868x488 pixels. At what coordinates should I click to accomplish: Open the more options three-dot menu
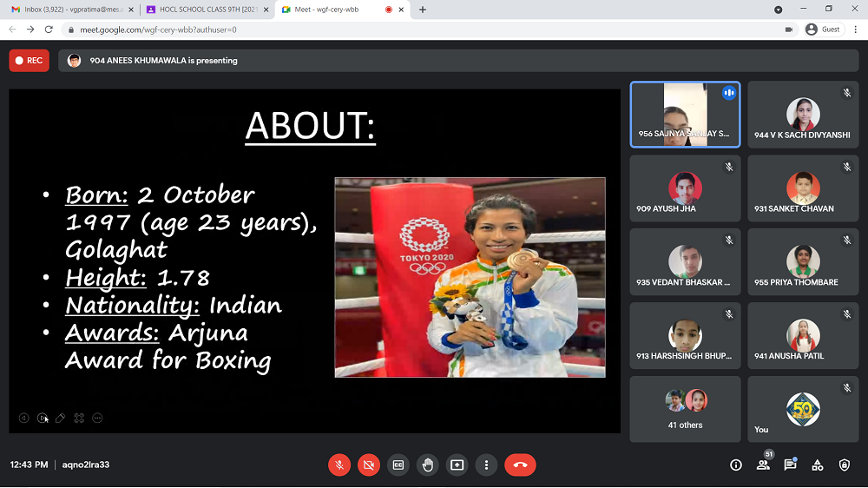click(x=487, y=465)
